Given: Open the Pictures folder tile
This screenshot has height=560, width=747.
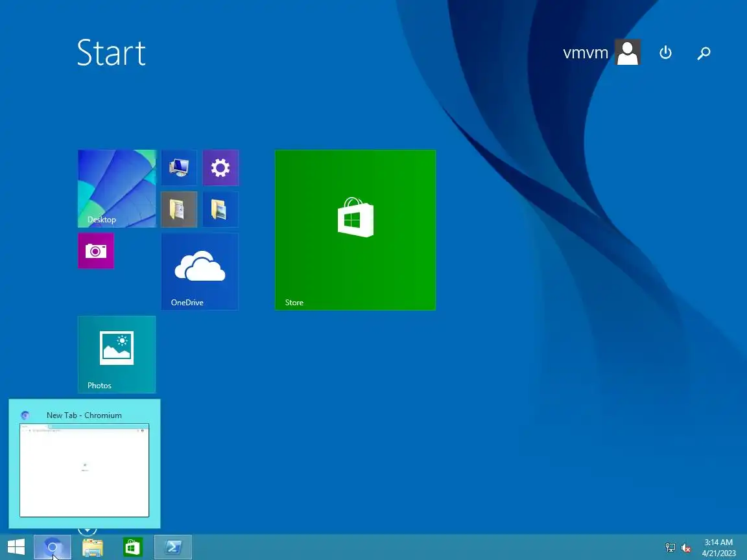Looking at the screenshot, I should point(220,209).
